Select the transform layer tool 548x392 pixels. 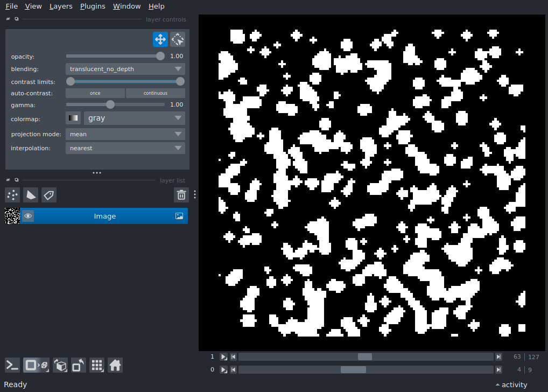coord(178,39)
